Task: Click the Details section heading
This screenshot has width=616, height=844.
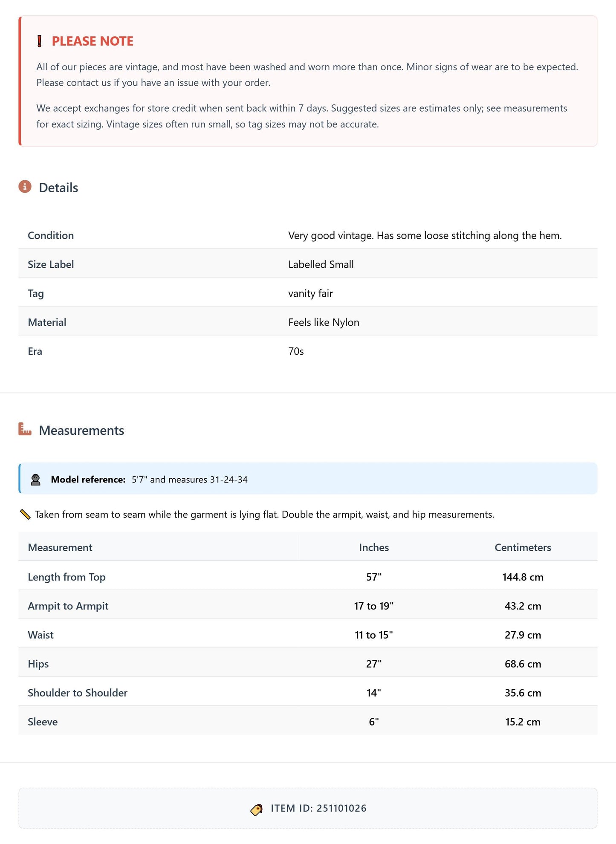Action: 58,188
